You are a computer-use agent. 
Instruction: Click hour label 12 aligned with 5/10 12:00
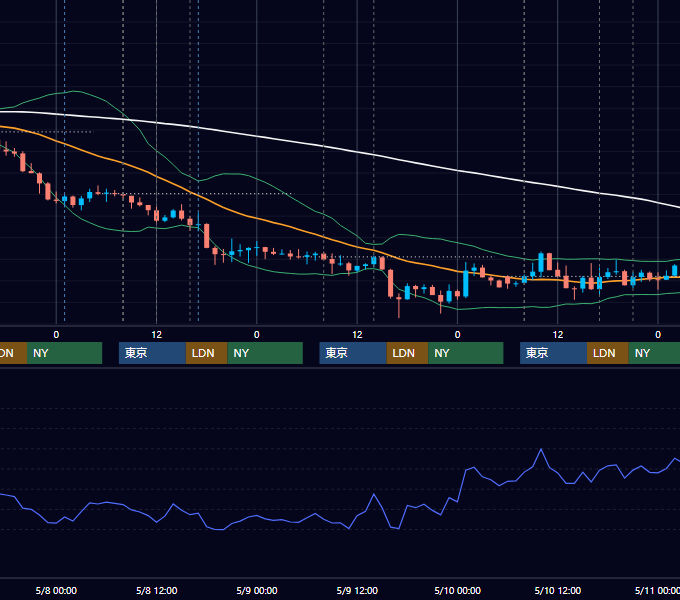coord(558,335)
